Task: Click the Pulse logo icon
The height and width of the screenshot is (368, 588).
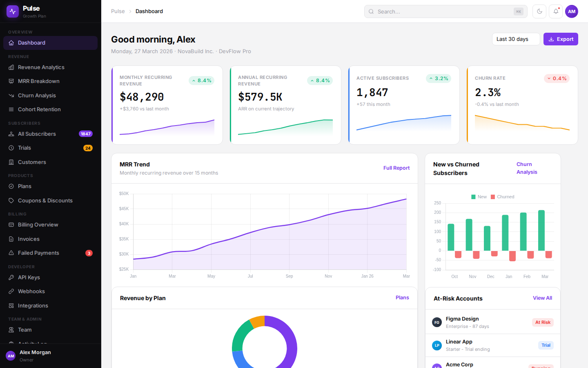Action: click(13, 11)
